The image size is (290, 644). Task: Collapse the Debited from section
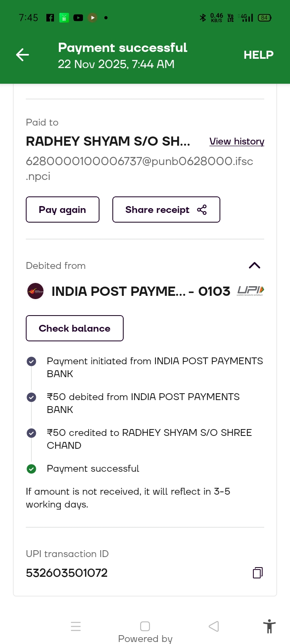click(255, 265)
